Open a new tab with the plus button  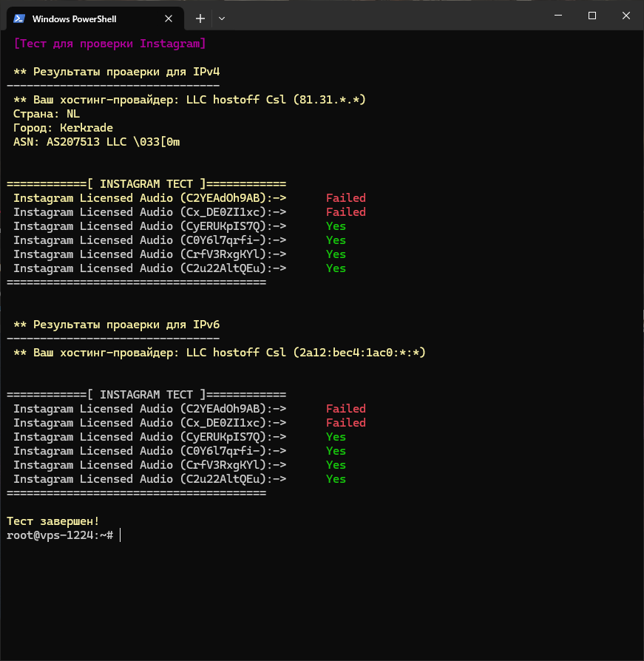pos(200,18)
